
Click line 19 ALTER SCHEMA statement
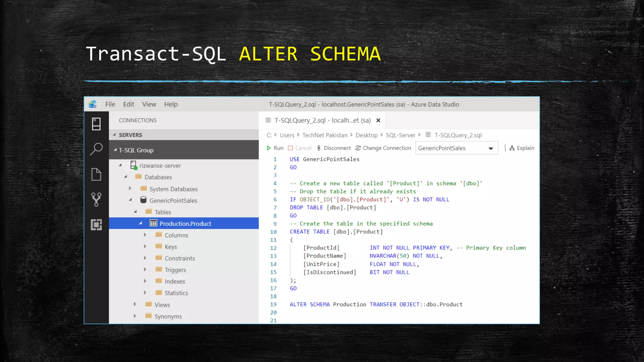[x=376, y=304]
